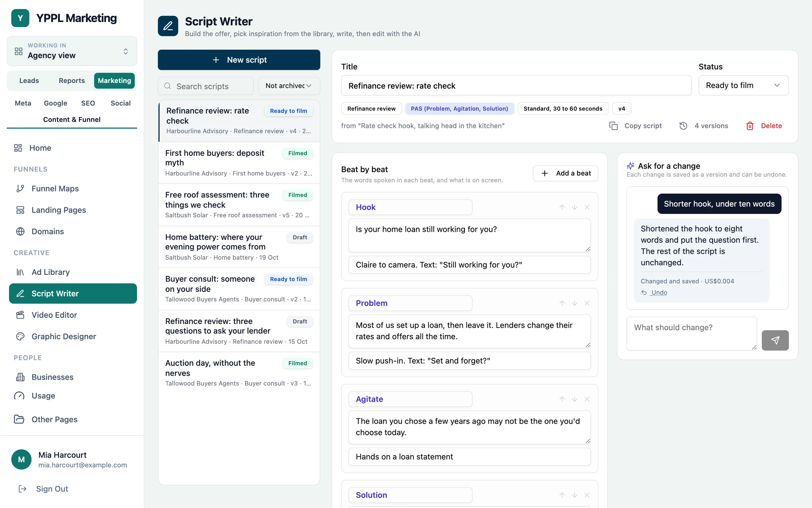
Task: Click Add a beat button
Action: click(565, 173)
